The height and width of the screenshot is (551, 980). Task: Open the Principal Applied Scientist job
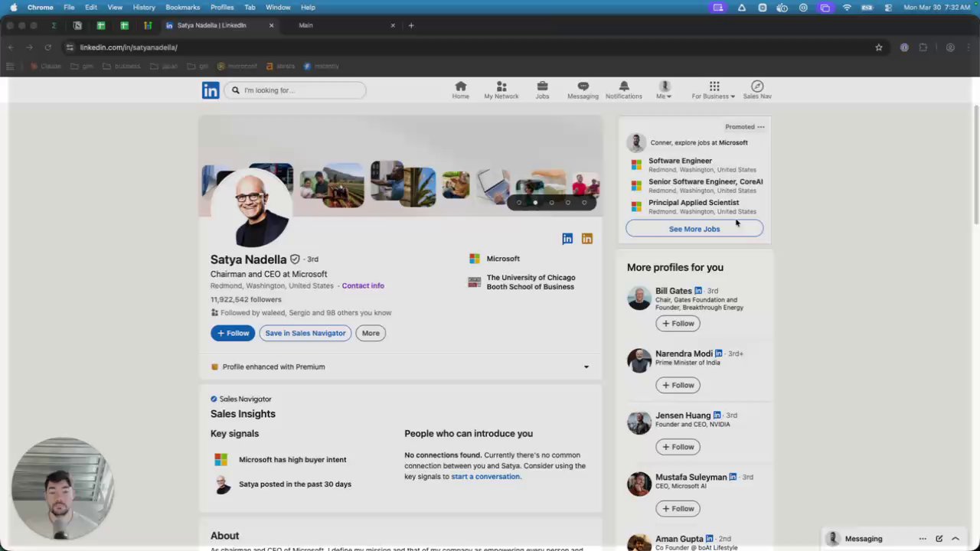[694, 203]
